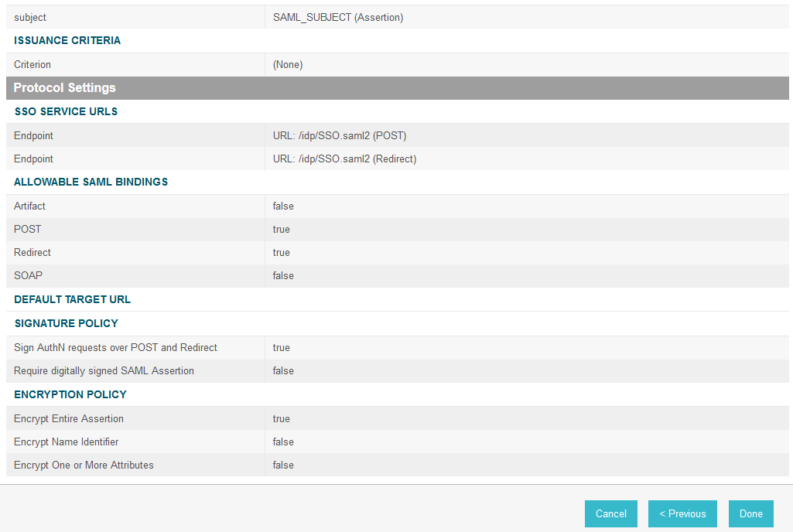The height and width of the screenshot is (532, 793).
Task: Select the 'subject' row label
Action: (x=30, y=18)
